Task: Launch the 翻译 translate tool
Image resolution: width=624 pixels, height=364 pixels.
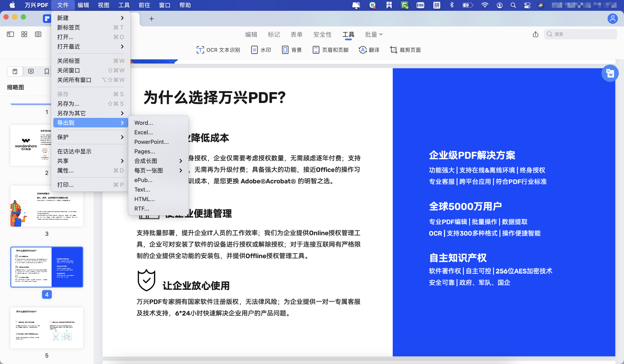Action: pos(369,50)
